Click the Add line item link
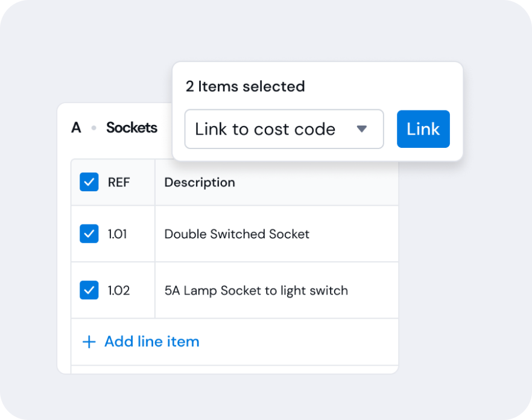The image size is (532, 420). click(x=151, y=342)
